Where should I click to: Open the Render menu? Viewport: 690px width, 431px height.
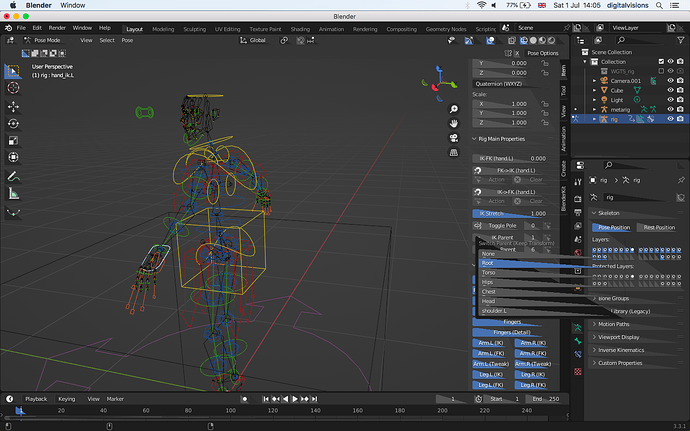(x=57, y=28)
